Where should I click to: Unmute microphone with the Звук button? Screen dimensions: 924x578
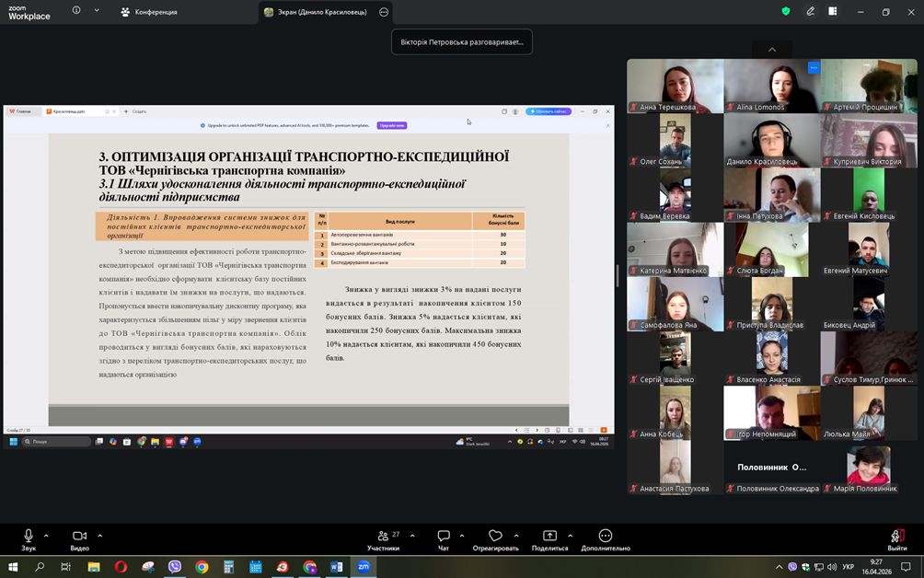tap(29, 537)
